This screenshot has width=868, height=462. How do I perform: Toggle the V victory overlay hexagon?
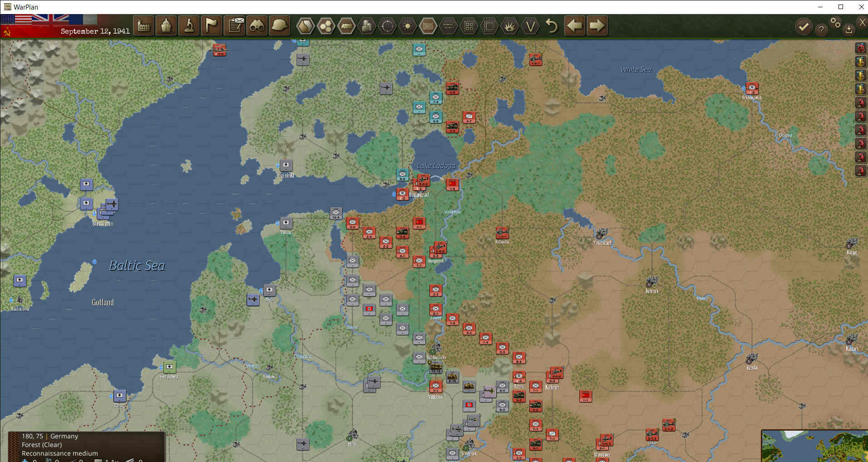pyautogui.click(x=530, y=26)
